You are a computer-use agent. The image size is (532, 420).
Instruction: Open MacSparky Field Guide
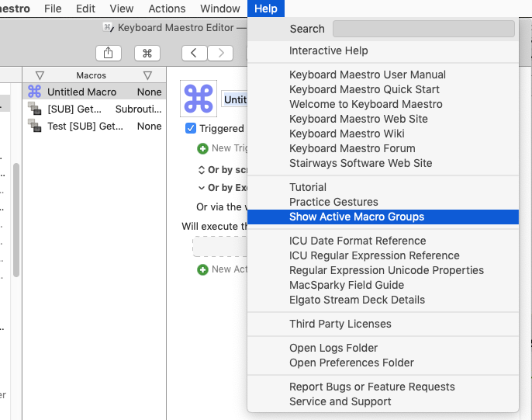383,285
